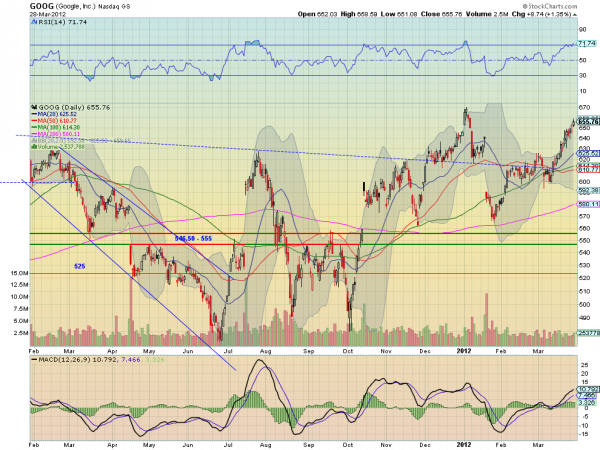Viewport: 600px width, 450px height.
Task: Click the magenta line swatch of MA(200)
Action: click(x=34, y=134)
